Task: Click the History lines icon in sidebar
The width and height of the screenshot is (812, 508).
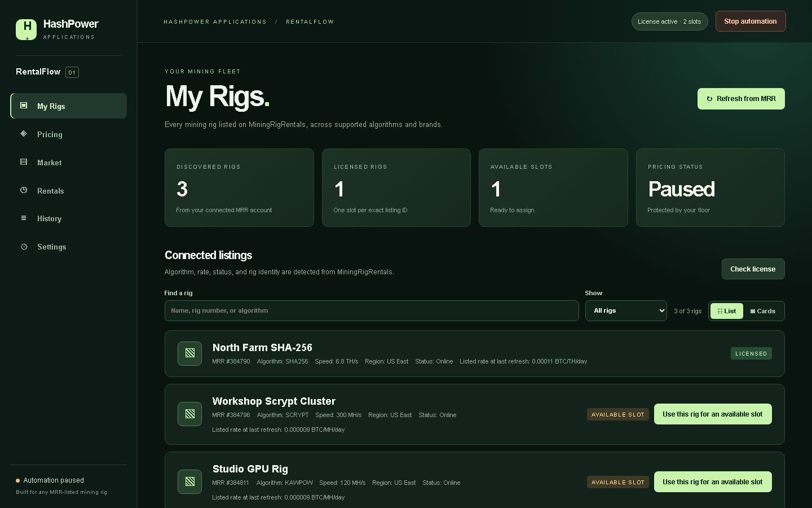Action: tap(24, 218)
